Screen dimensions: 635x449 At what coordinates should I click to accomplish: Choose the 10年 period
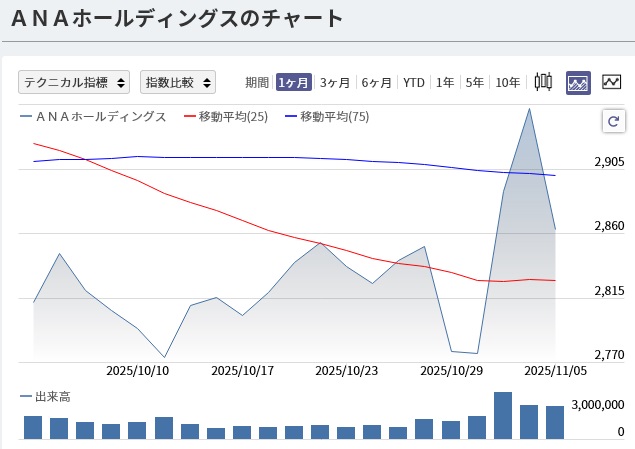pos(508,82)
